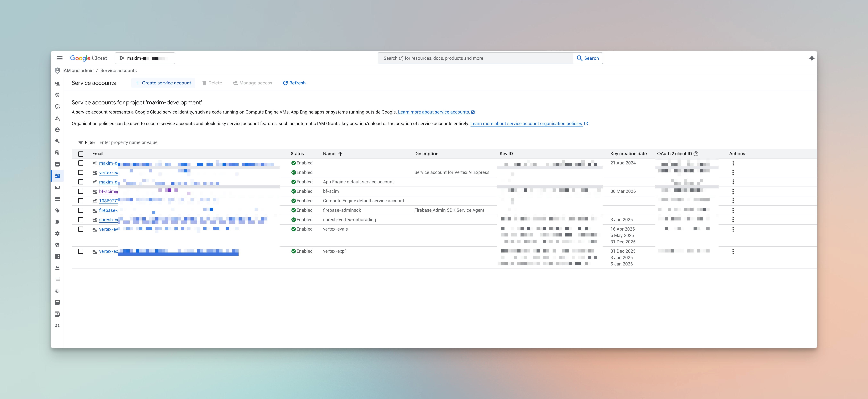This screenshot has width=868, height=399.
Task: Open actions menu for vertex-evals row
Action: 733,229
